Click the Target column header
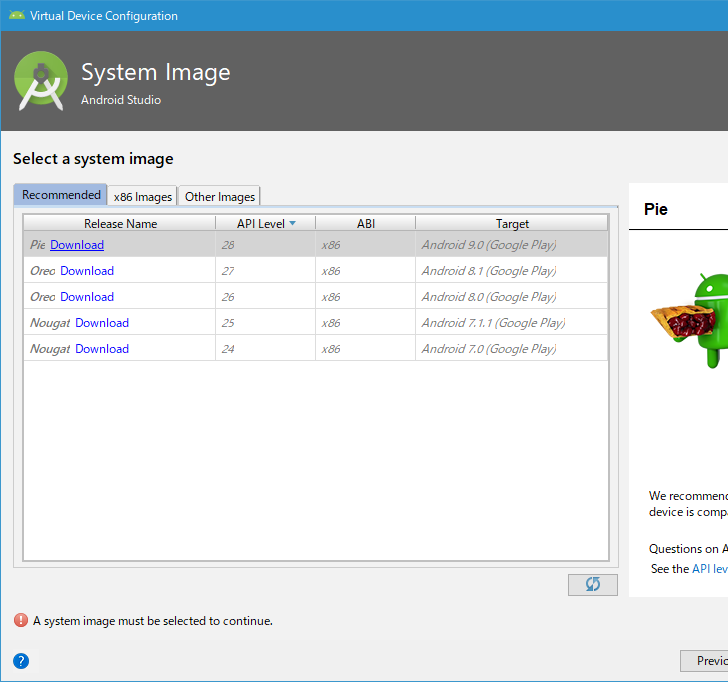Image resolution: width=728 pixels, height=682 pixels. point(512,224)
